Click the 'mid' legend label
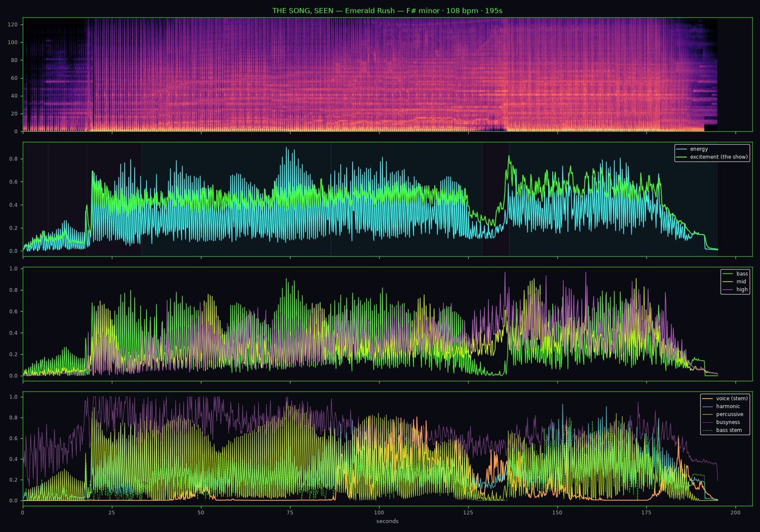Screen dimensions: 760x532 point(741,282)
